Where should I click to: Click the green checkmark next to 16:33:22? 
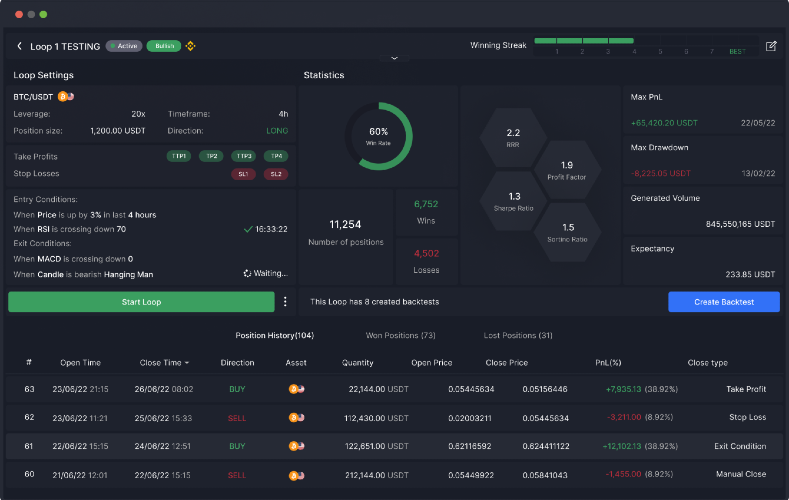click(248, 229)
